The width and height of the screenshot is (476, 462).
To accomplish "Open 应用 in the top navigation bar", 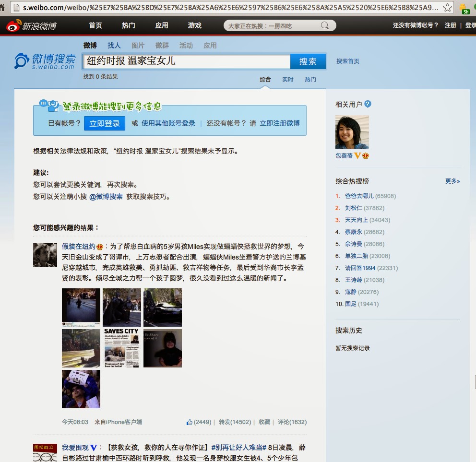I will coord(162,25).
